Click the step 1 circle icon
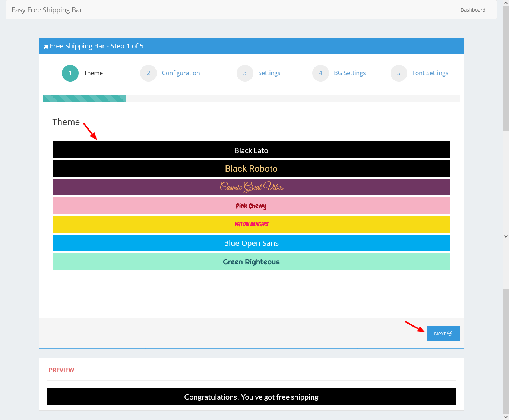 coord(70,73)
